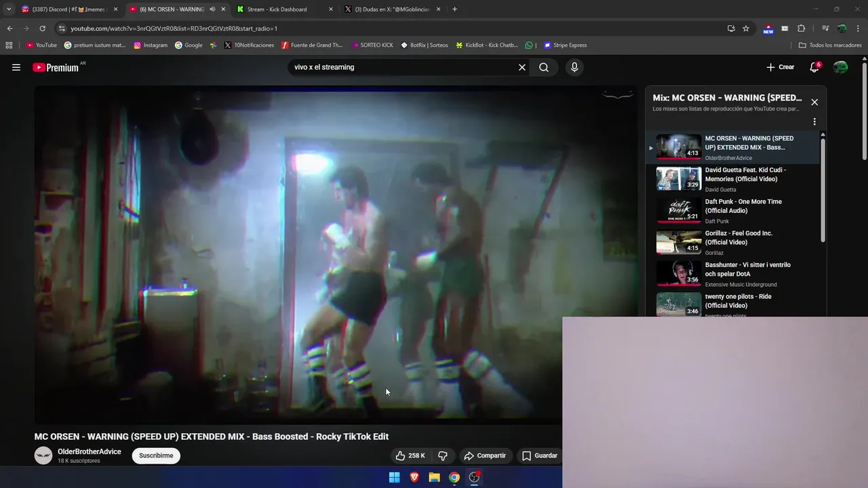Open Todos los marcadores folder
Screen dimensions: 868x488
click(x=830, y=45)
